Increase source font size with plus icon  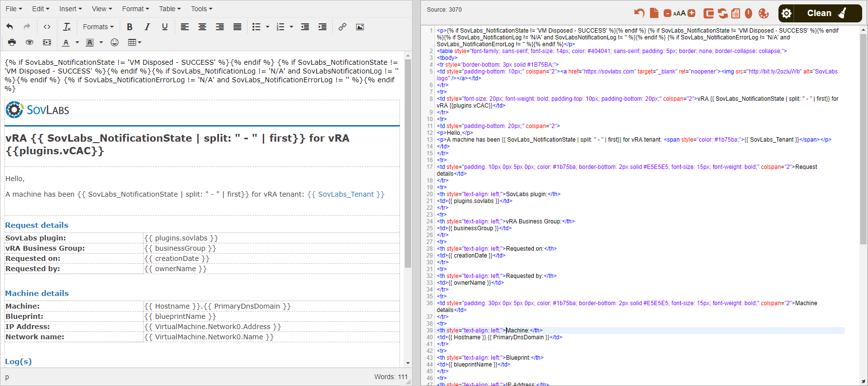click(691, 13)
